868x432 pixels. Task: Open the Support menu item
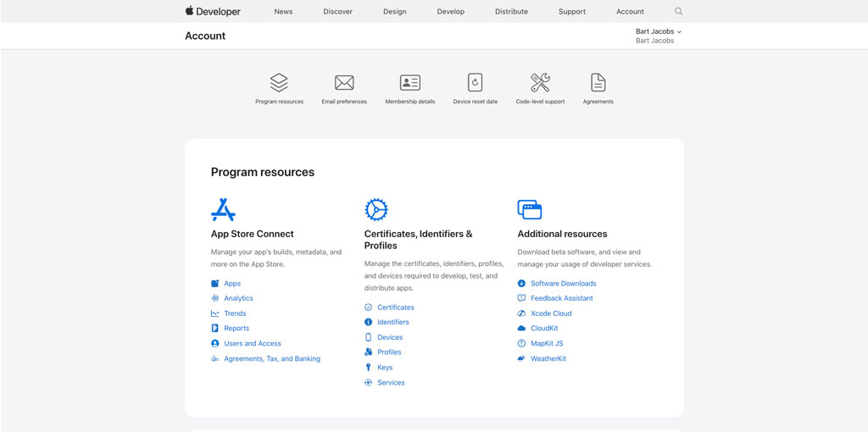pyautogui.click(x=572, y=12)
